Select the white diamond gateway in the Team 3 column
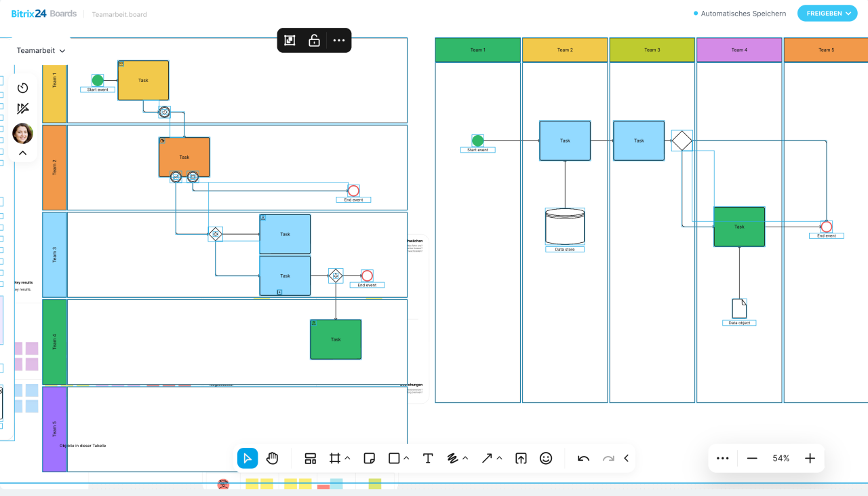 [682, 140]
